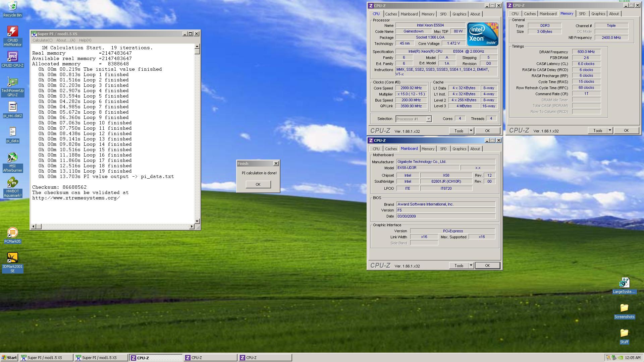The width and height of the screenshot is (644, 362).
Task: Confirm OK in Finish dialog
Action: (x=258, y=184)
